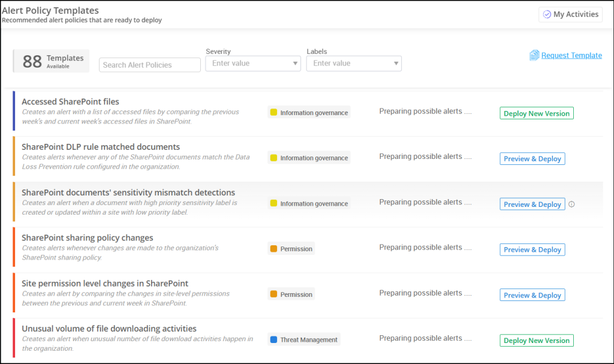Image resolution: width=614 pixels, height=364 pixels.
Task: Deploy New Version for Unusual volume template
Action: (x=536, y=340)
